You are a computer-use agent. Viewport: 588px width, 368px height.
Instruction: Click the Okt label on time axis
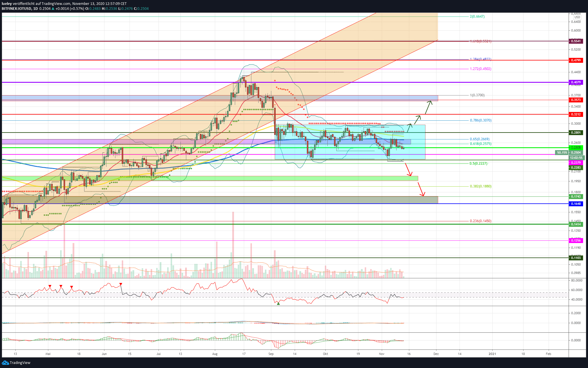325,354
